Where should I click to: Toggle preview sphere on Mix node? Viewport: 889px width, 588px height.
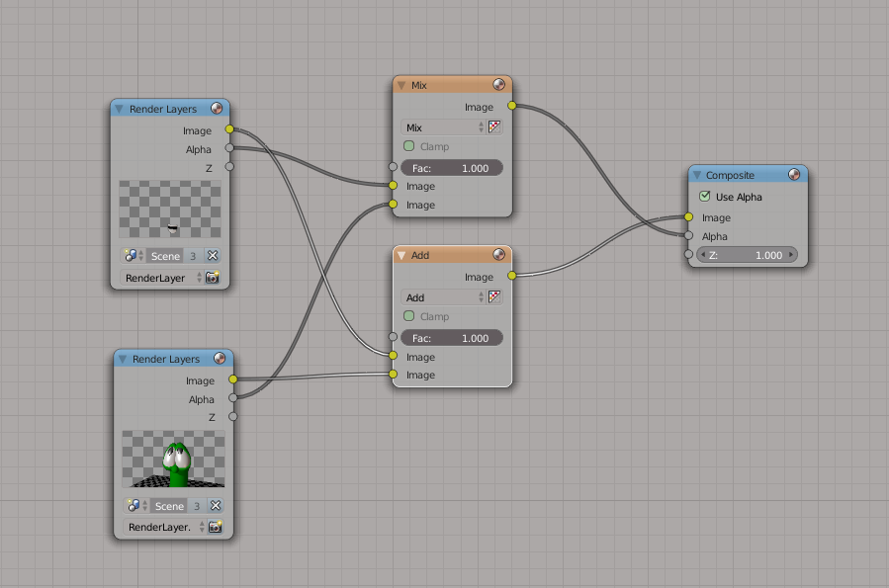point(499,84)
